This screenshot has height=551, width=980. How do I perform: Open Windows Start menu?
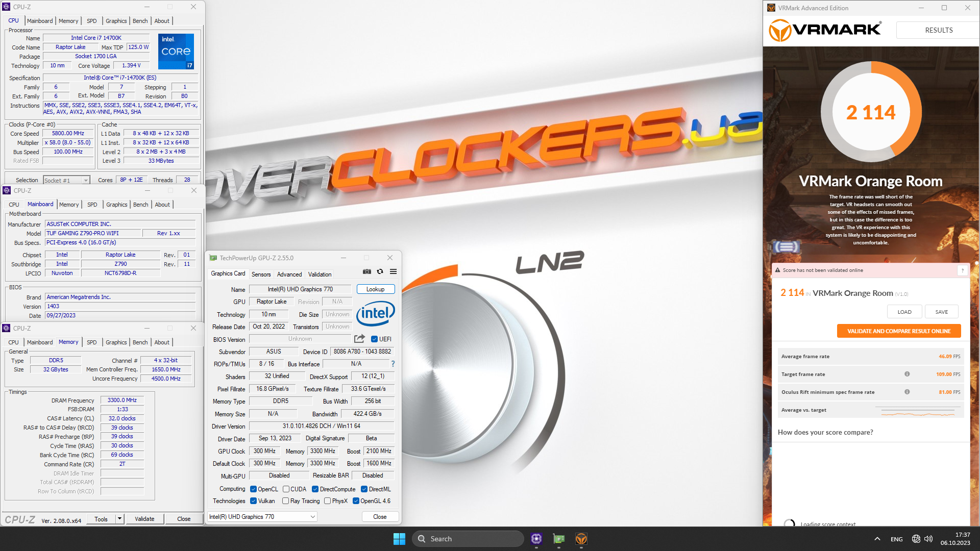click(x=399, y=539)
